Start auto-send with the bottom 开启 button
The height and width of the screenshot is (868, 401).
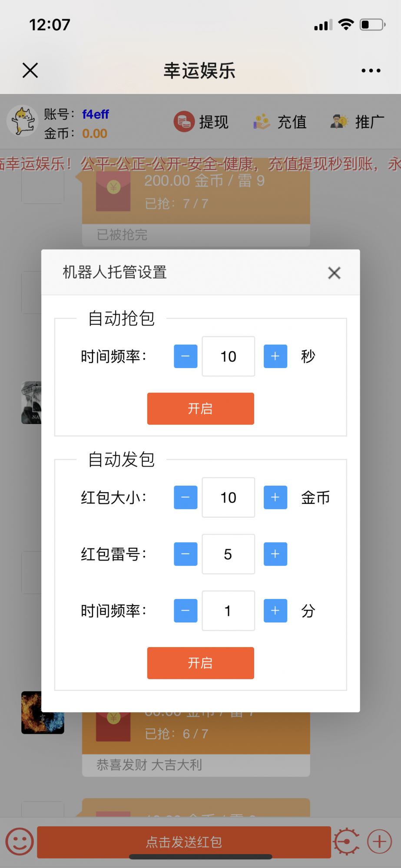[x=200, y=663]
